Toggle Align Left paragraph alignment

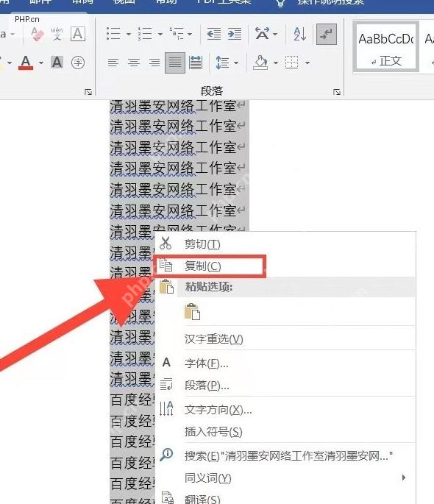(x=113, y=63)
